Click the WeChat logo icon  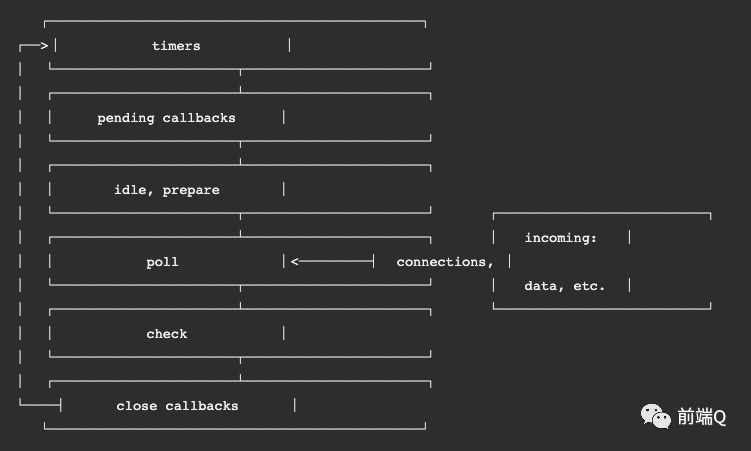tap(657, 416)
